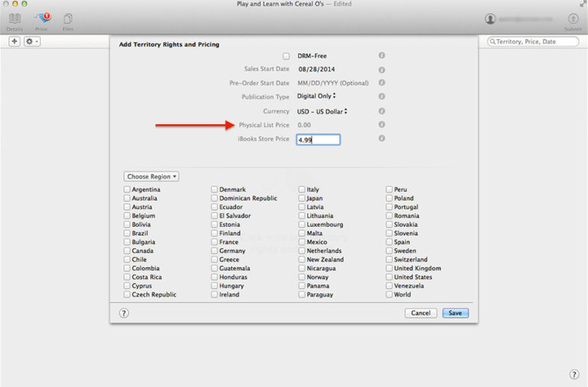Check the New Zealand checkbox
This screenshot has height=387, width=588.
[x=302, y=259]
